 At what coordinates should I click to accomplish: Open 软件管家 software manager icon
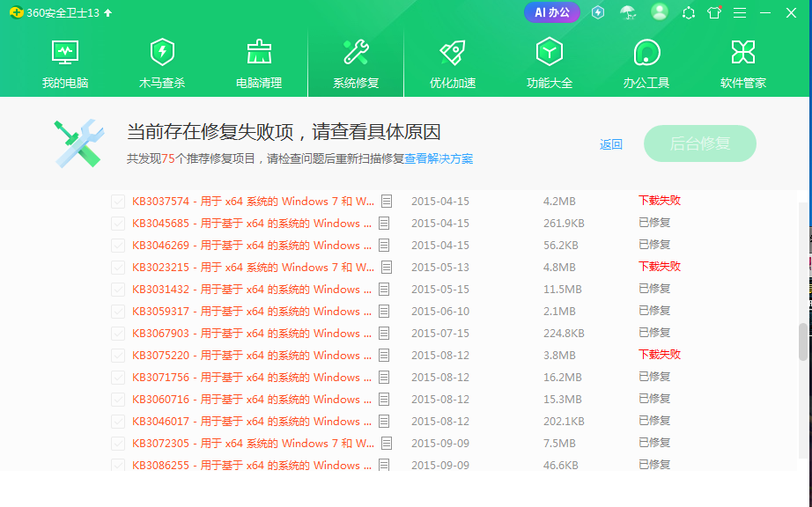point(743,53)
